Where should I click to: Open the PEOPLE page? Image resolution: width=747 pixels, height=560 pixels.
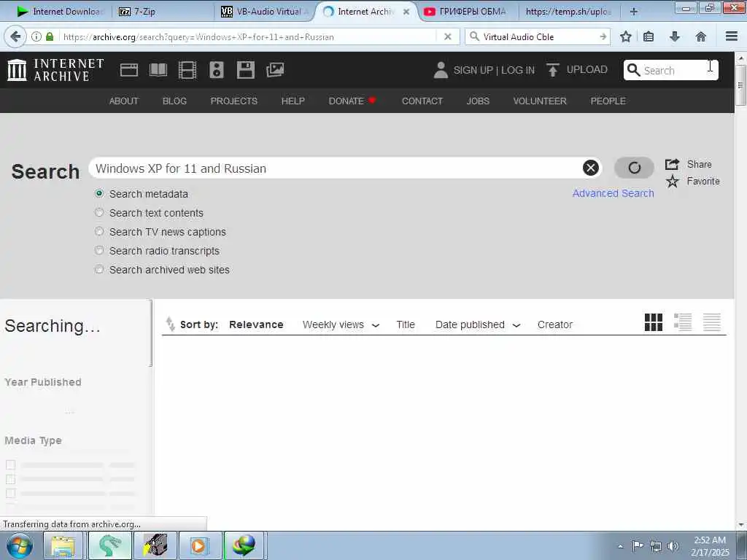click(608, 101)
